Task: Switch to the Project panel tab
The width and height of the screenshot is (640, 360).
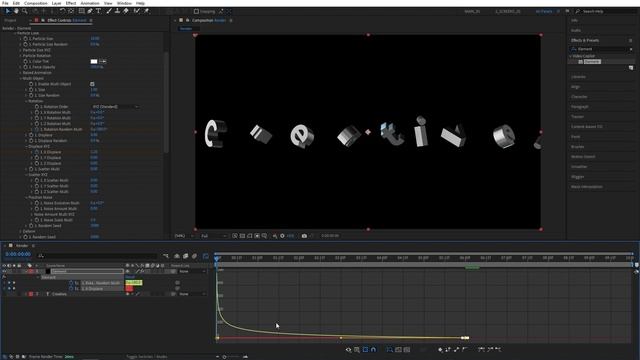Action: [10, 20]
